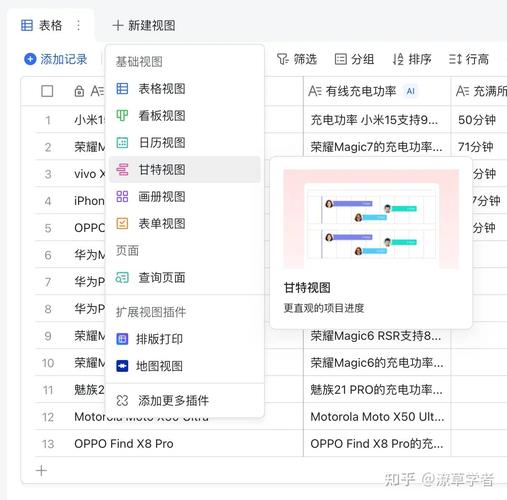Click row number 10
This screenshot has width=507, height=500.
48,363
